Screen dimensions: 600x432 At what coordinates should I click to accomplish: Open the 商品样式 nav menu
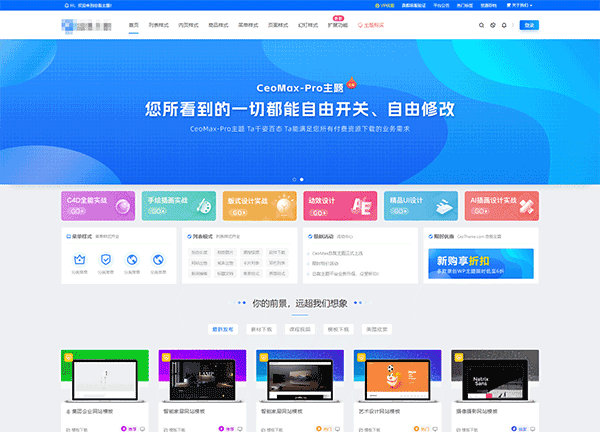pyautogui.click(x=218, y=25)
